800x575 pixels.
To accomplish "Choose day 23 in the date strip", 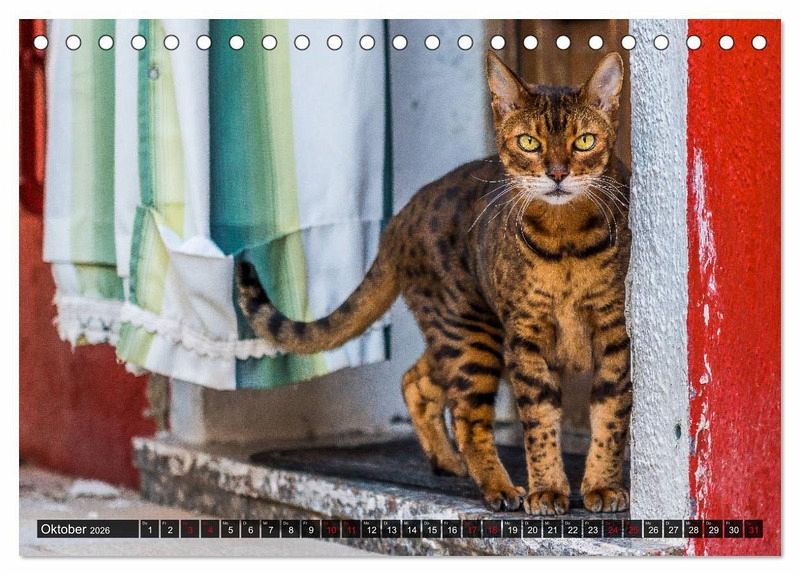I will click(x=593, y=529).
